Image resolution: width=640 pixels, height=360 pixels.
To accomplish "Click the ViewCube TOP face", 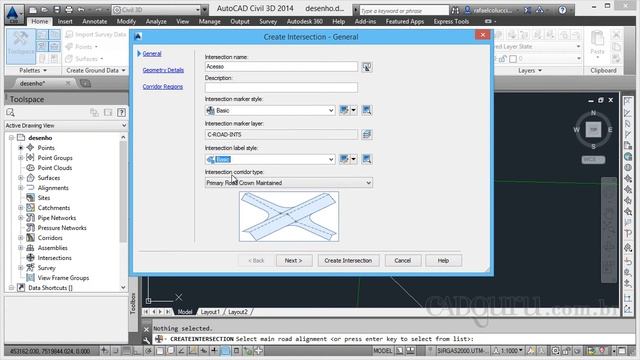I will [593, 130].
